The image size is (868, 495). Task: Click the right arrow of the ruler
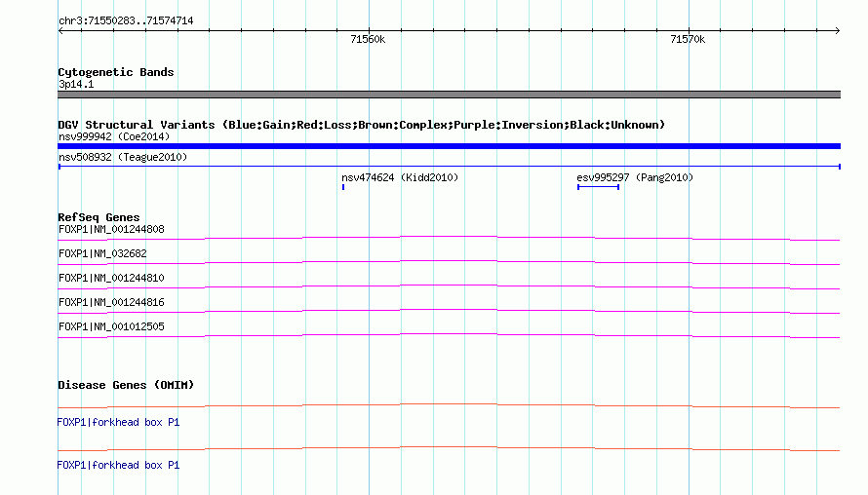pyautogui.click(x=837, y=31)
